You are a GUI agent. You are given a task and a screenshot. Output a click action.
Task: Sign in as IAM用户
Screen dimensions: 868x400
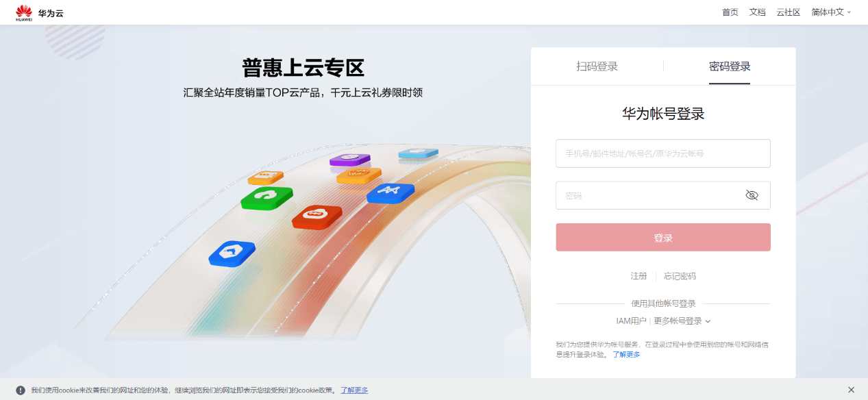[x=631, y=321]
